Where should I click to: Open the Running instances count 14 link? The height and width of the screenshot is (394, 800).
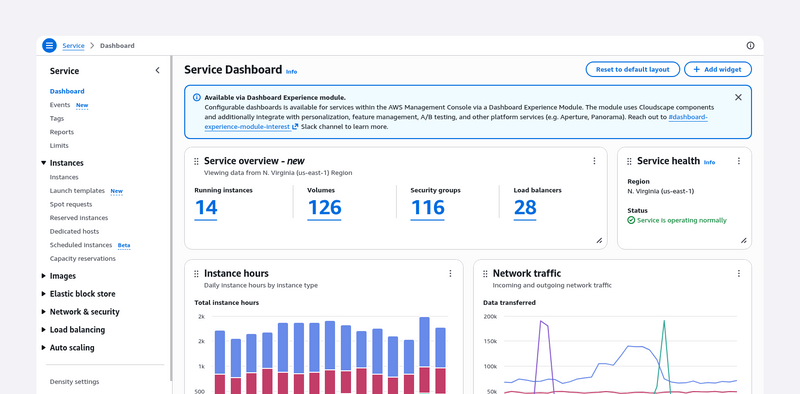[206, 208]
